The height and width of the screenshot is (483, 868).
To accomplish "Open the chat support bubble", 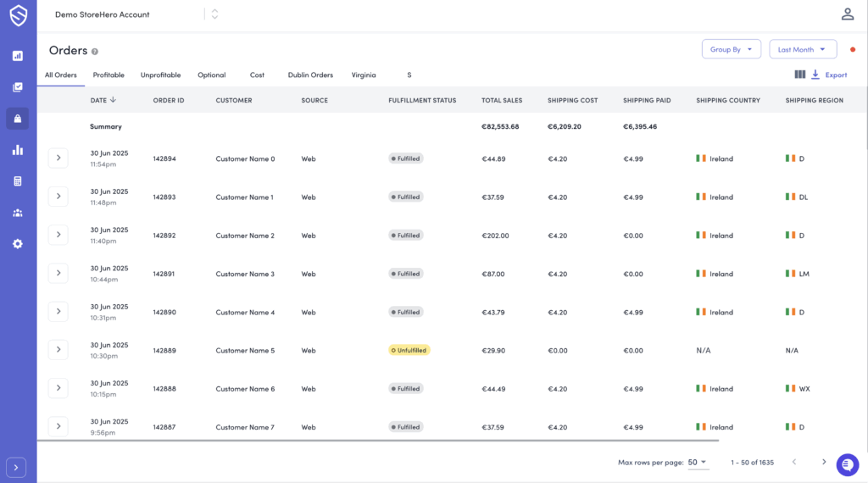I will pos(847,464).
